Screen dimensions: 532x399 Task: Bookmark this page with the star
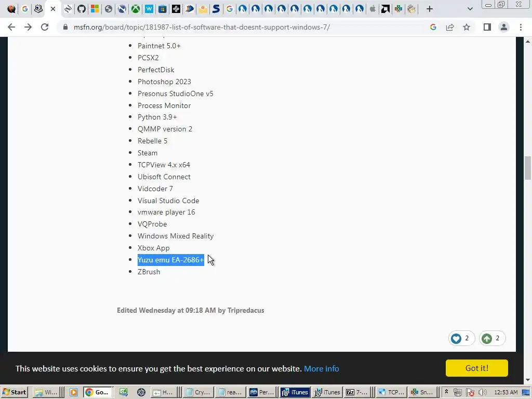pyautogui.click(x=467, y=27)
